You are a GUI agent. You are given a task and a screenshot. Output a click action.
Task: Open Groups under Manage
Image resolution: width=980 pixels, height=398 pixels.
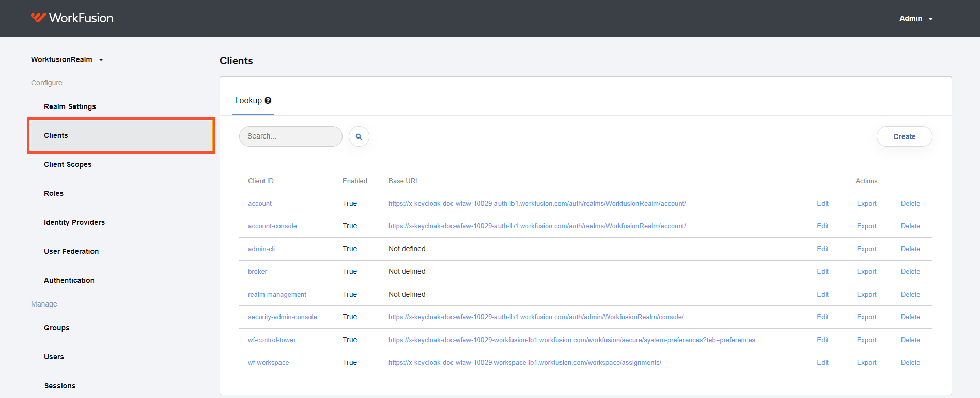(x=57, y=328)
